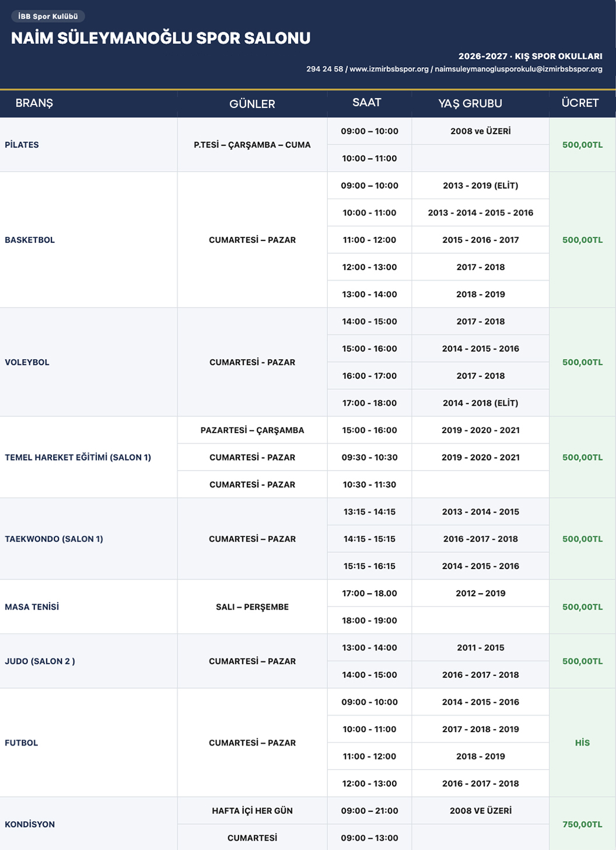Select the BASKETBOL branch label

(x=30, y=240)
